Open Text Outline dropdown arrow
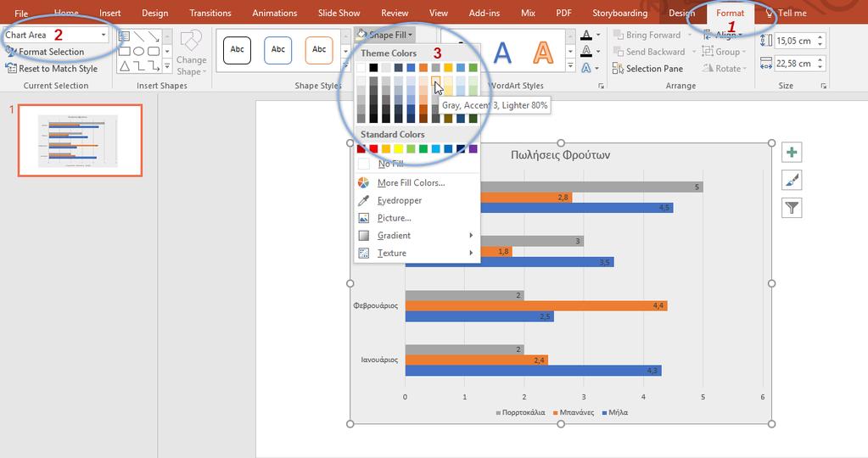The width and height of the screenshot is (868, 458). coord(598,52)
